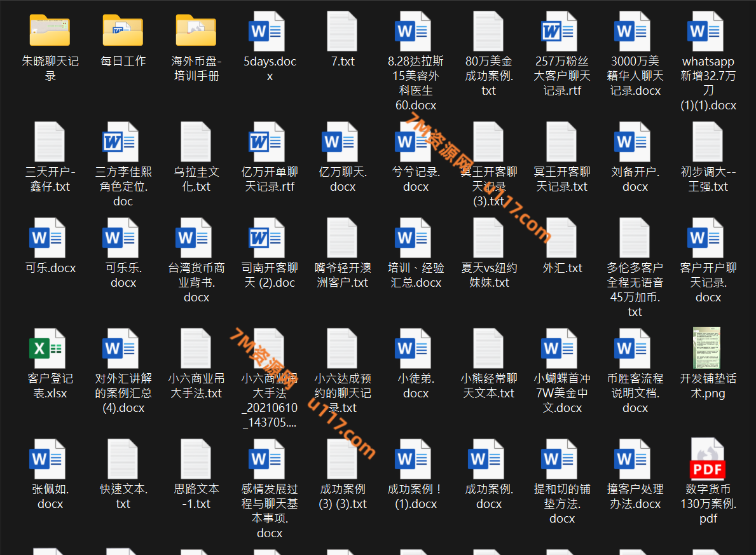Open the 客户登记表.xlsx Excel spreadsheet
This screenshot has width=756, height=555.
50,348
